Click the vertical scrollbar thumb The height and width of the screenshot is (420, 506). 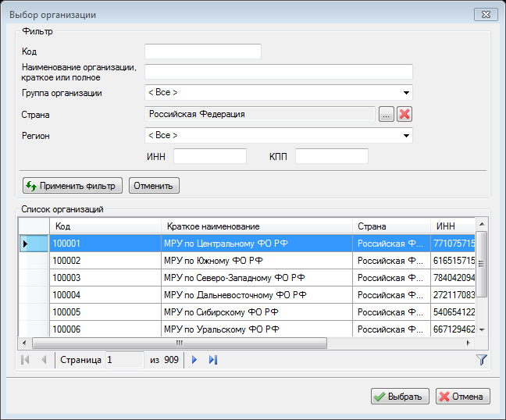pyautogui.click(x=482, y=264)
